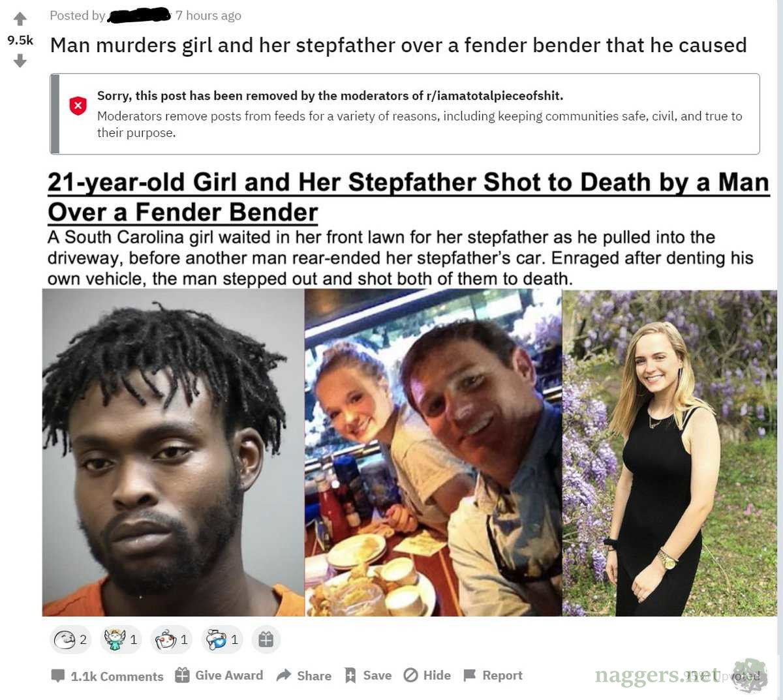Select the third Snoo award badge
Screen dimensions: 783x700
click(x=171, y=639)
